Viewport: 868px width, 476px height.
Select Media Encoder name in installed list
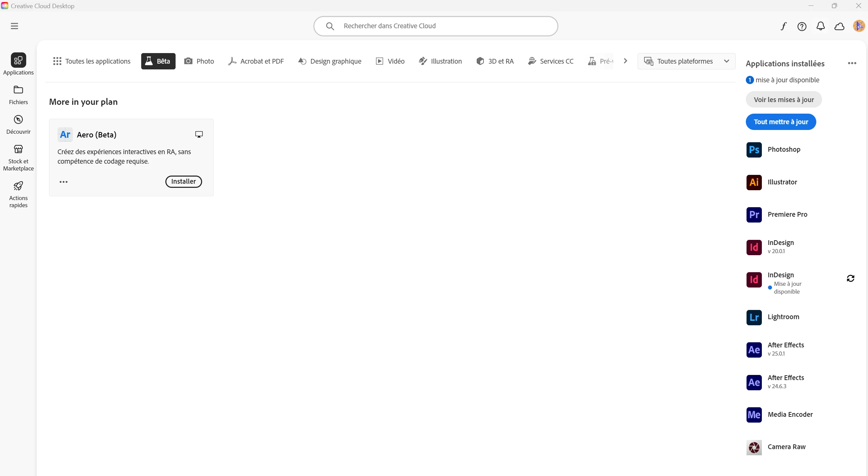(x=790, y=415)
